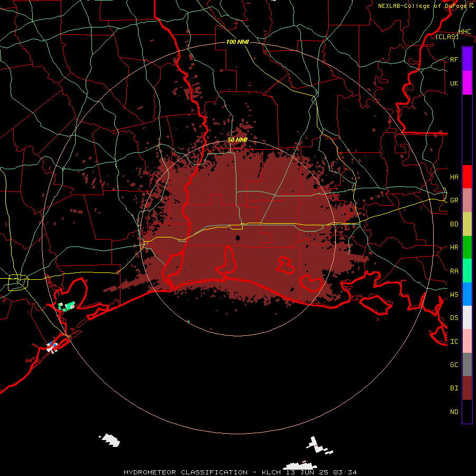The image size is (476, 476).
Task: Click the 'GR' legend label
Action: [454, 200]
